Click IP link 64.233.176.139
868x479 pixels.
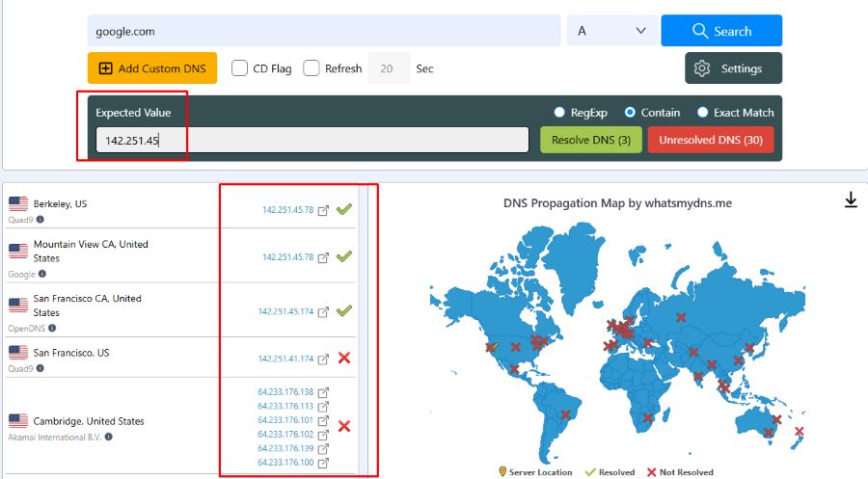point(285,448)
